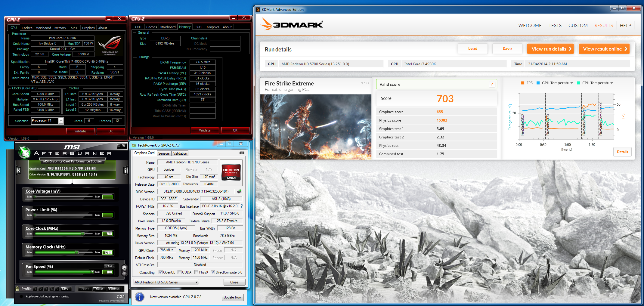Save BIOS using the GPU-Z chip icon

click(x=239, y=191)
